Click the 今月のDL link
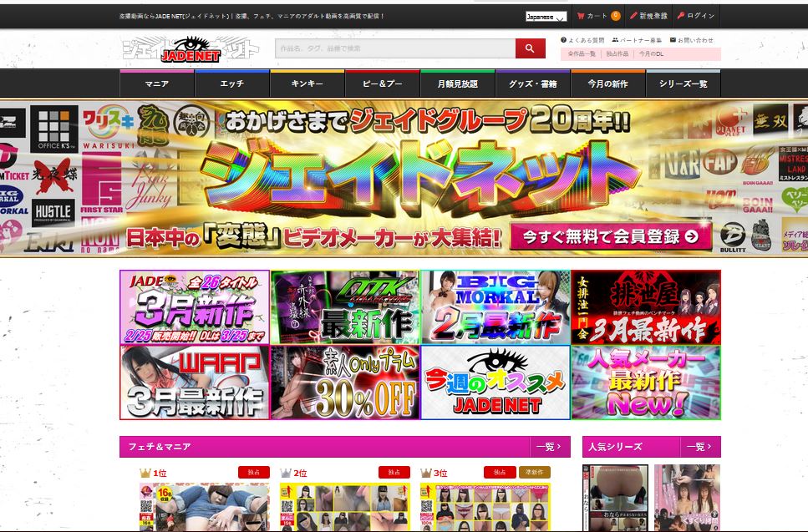This screenshot has height=532, width=808. [652, 53]
